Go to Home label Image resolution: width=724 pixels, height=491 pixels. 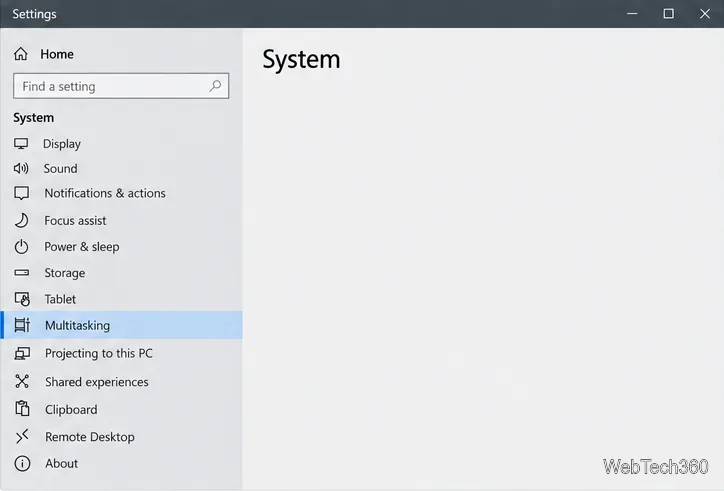[57, 54]
